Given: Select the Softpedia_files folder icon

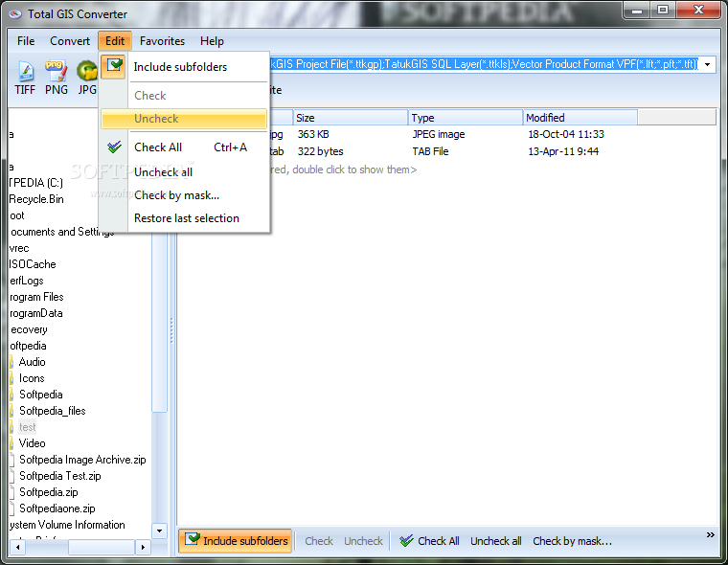Looking at the screenshot, I should pyautogui.click(x=11, y=411).
